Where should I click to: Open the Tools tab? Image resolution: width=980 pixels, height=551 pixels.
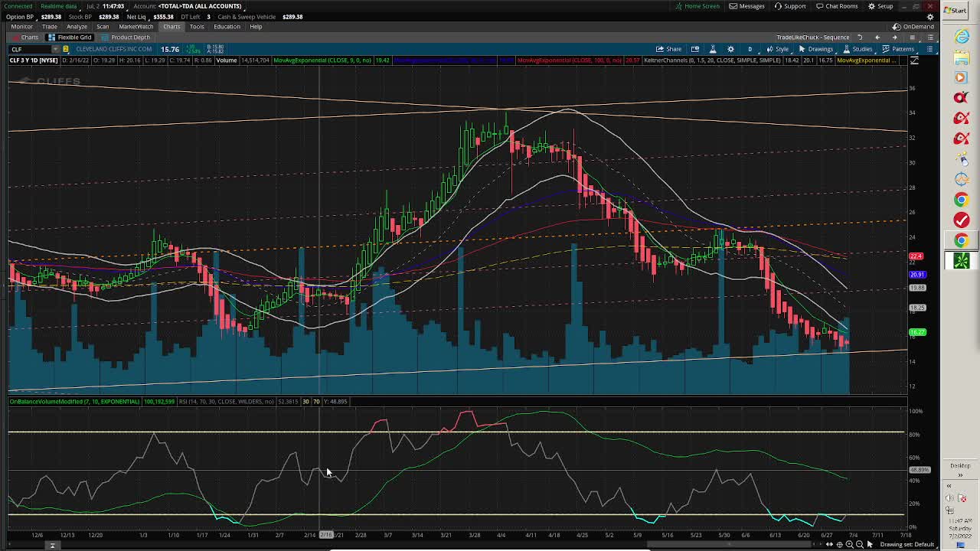coord(197,27)
